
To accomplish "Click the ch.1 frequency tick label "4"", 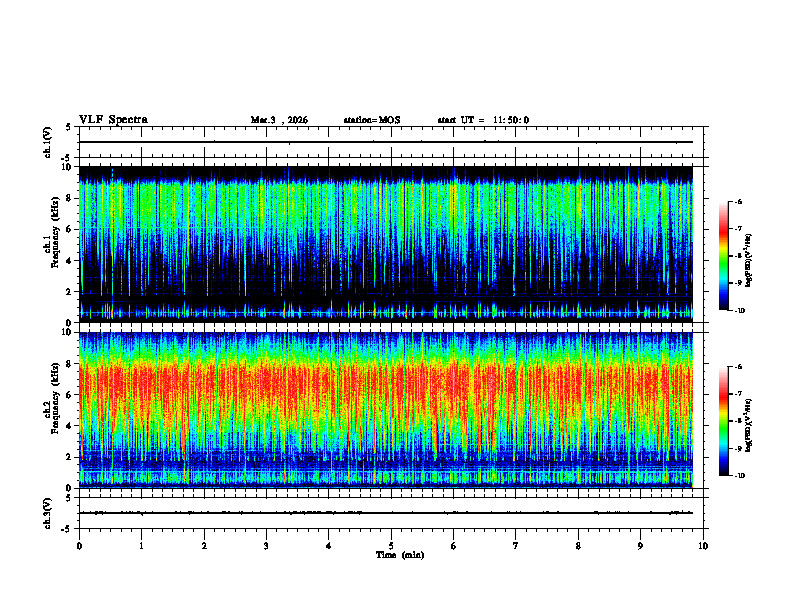I will tap(70, 261).
